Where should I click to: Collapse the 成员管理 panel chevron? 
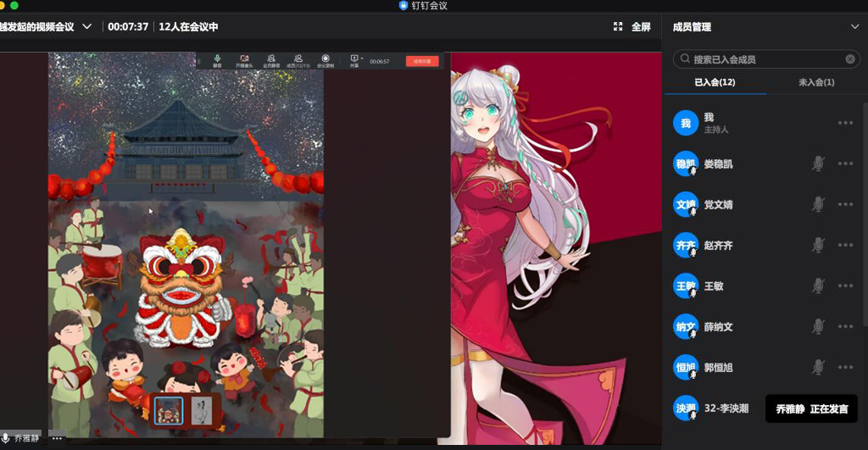(854, 27)
